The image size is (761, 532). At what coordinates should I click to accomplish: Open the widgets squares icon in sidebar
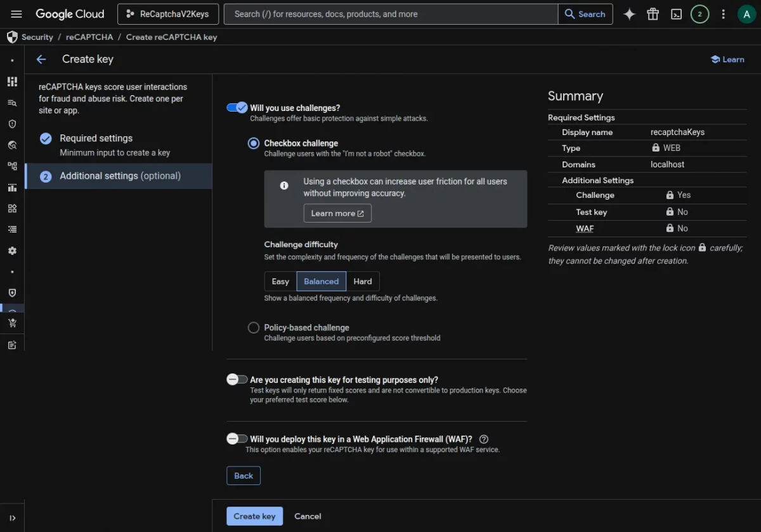point(12,208)
